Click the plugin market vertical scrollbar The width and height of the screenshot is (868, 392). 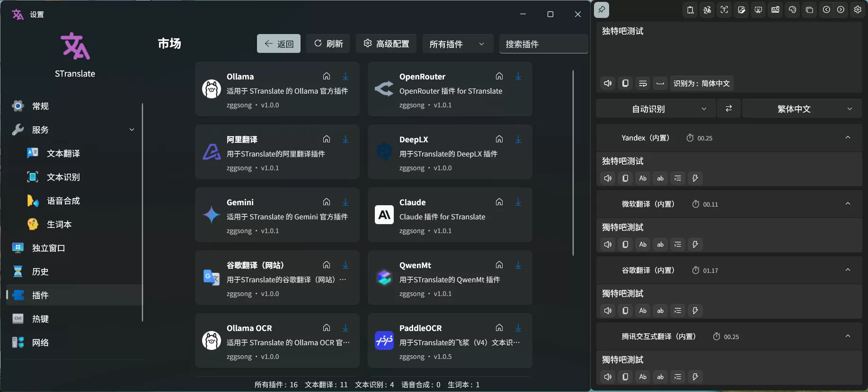pyautogui.click(x=573, y=163)
